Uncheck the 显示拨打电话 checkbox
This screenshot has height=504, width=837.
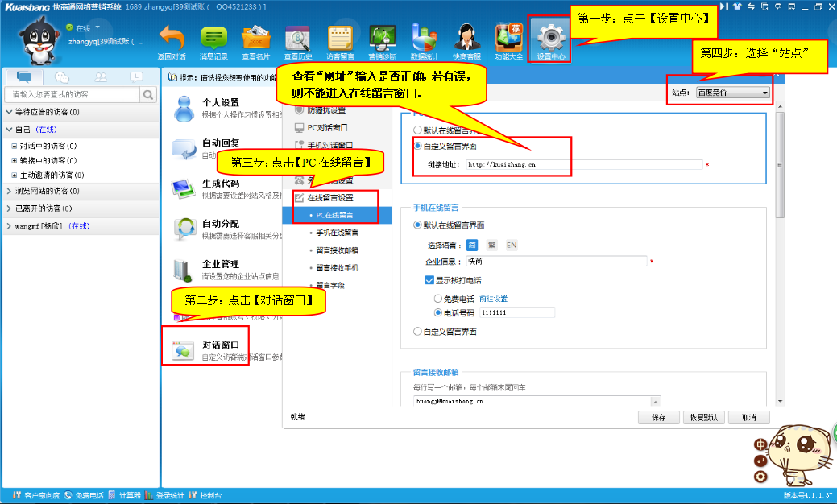pyautogui.click(x=429, y=280)
